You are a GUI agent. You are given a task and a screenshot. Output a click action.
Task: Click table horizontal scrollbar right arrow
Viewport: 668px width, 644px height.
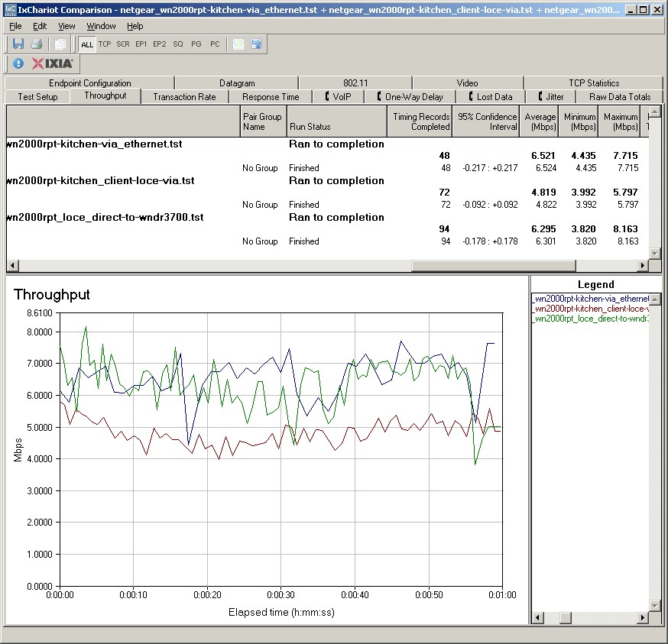643,265
